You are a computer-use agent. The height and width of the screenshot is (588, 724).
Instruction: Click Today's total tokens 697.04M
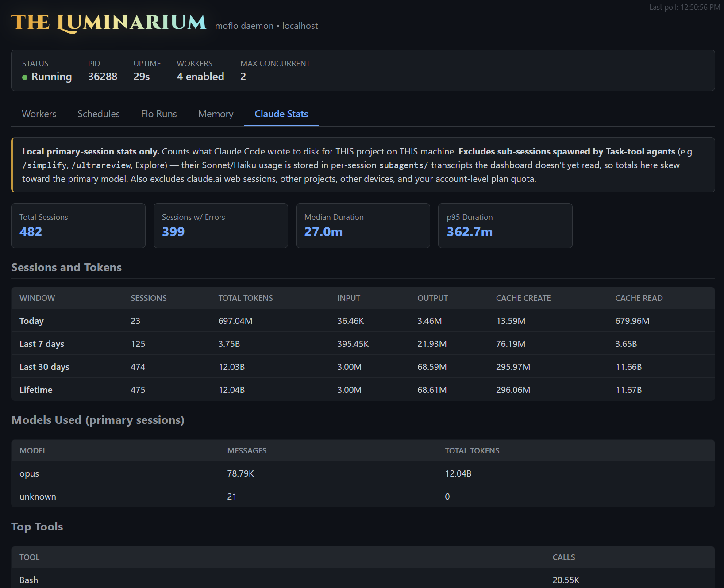pyautogui.click(x=235, y=321)
